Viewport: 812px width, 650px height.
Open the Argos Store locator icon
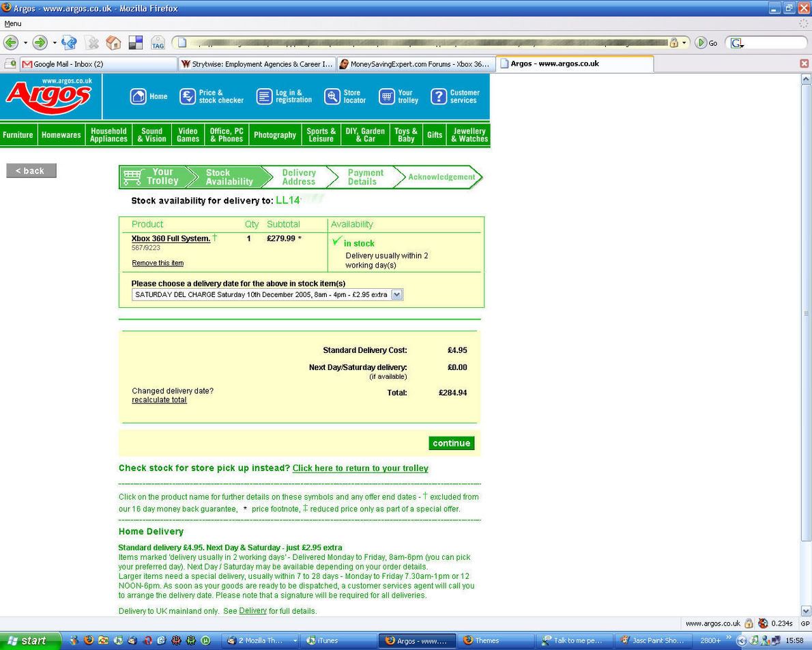pyautogui.click(x=332, y=97)
